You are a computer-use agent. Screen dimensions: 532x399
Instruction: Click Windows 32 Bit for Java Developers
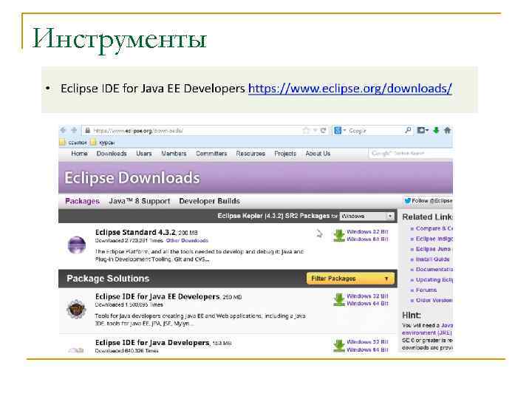coord(367,342)
